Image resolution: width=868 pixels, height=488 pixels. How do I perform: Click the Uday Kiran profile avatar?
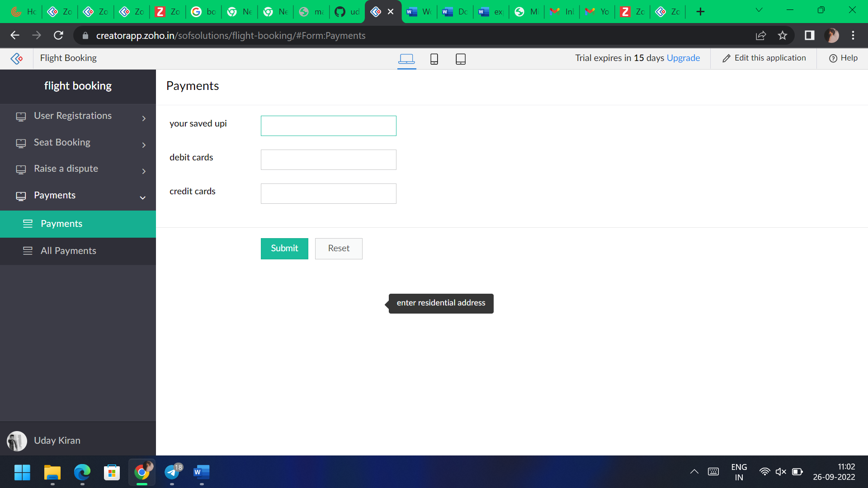(17, 441)
